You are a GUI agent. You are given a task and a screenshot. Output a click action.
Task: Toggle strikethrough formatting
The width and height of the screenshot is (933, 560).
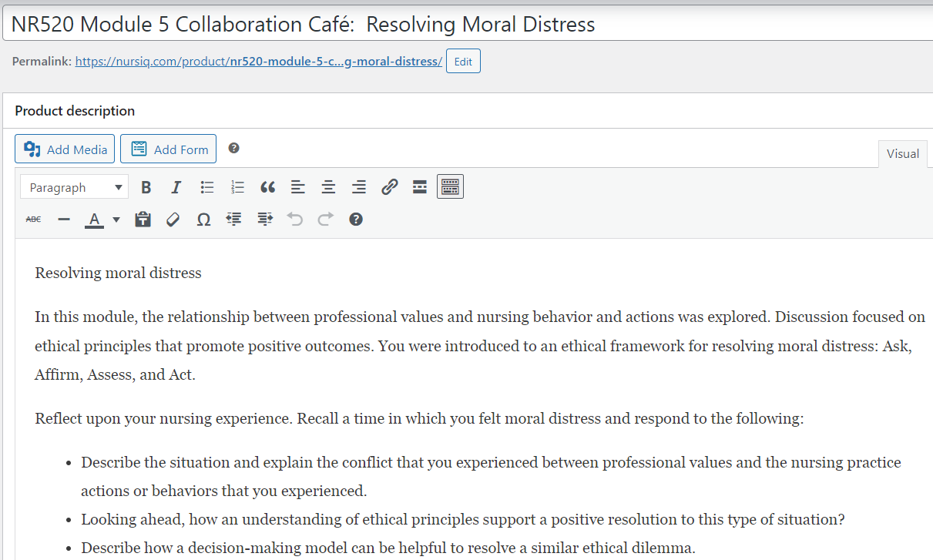click(x=33, y=220)
